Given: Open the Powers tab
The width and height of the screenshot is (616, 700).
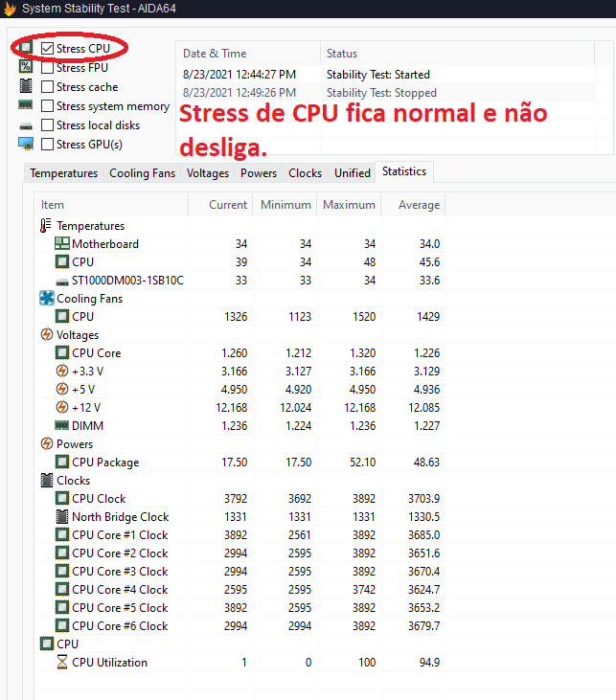Looking at the screenshot, I should pos(259,173).
